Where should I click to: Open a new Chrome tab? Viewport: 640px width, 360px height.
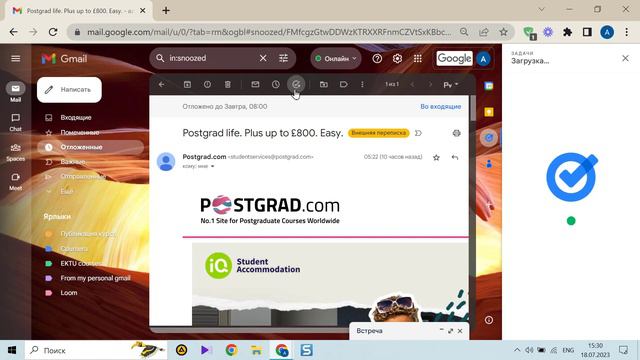pos(166,11)
